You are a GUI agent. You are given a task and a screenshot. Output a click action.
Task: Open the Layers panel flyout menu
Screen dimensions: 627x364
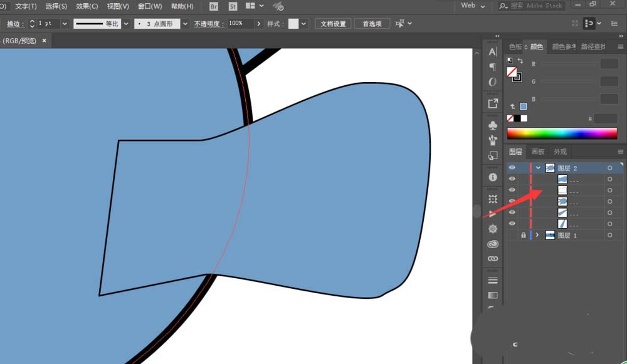[x=620, y=152]
